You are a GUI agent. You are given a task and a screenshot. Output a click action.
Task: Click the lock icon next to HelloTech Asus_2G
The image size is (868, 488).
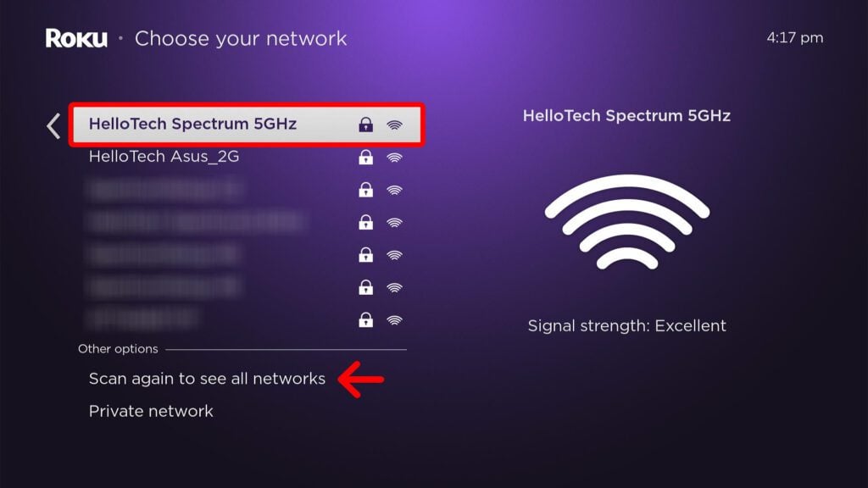(x=367, y=157)
